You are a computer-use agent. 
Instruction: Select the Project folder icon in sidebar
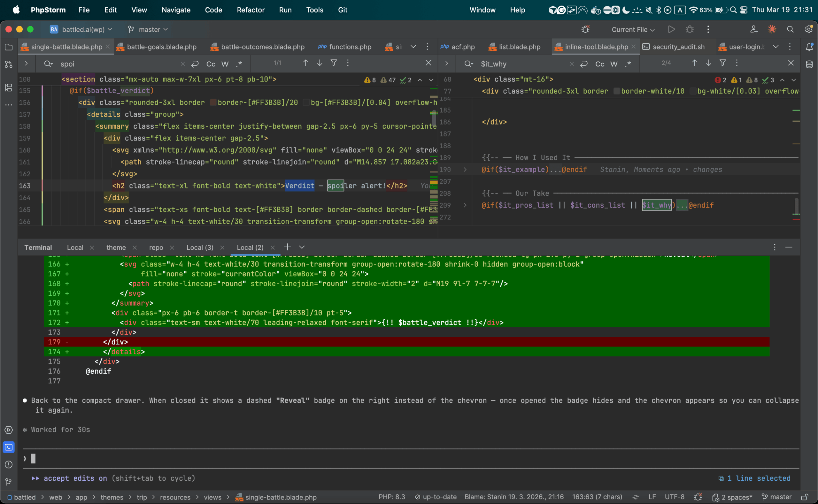coord(8,47)
